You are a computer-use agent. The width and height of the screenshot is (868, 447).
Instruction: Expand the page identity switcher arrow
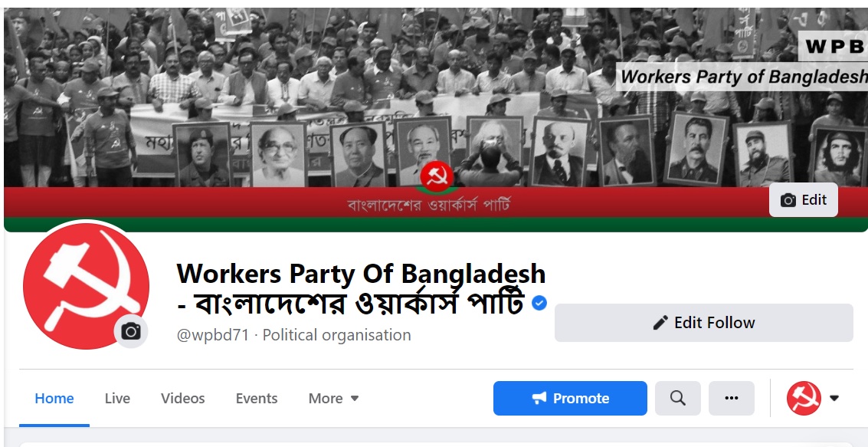tap(834, 398)
